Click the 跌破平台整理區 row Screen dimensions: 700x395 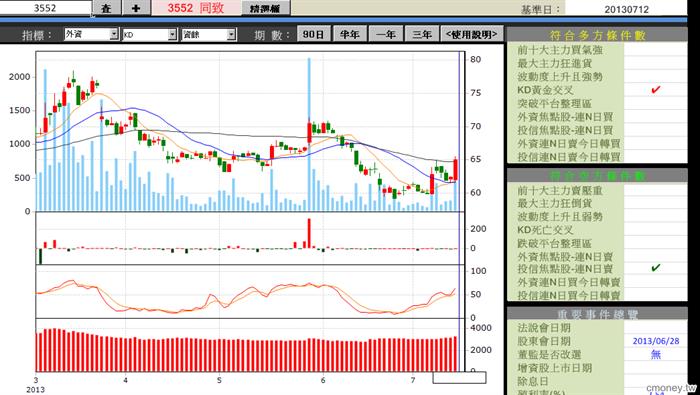597,244
